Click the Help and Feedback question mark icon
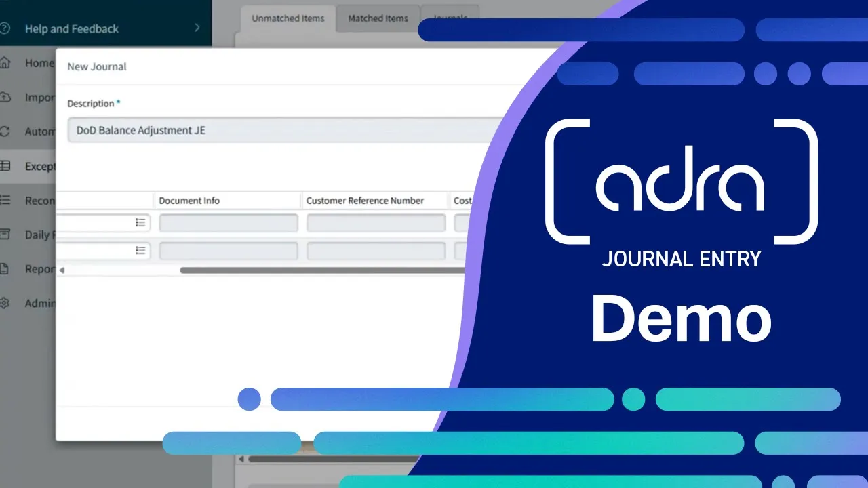This screenshot has height=488, width=868. point(5,28)
